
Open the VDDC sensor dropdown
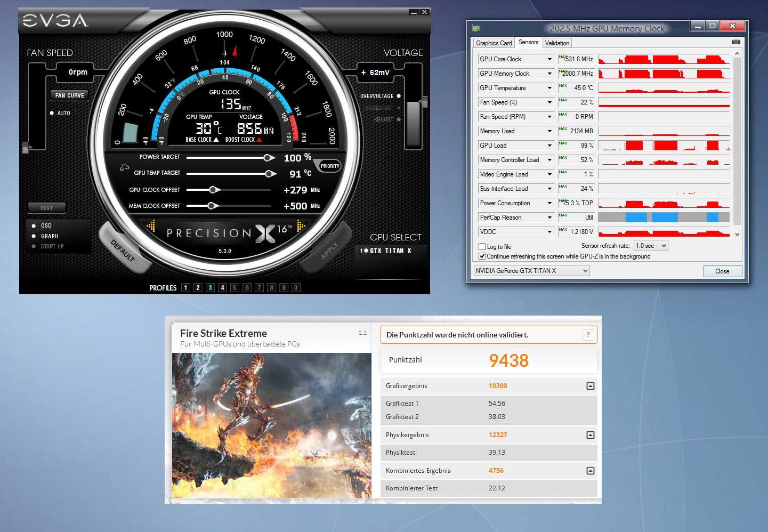(x=549, y=232)
